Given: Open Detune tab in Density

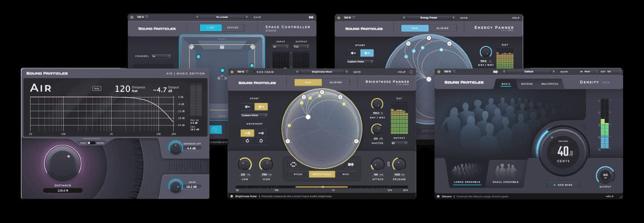Looking at the screenshot, I should [x=526, y=84].
